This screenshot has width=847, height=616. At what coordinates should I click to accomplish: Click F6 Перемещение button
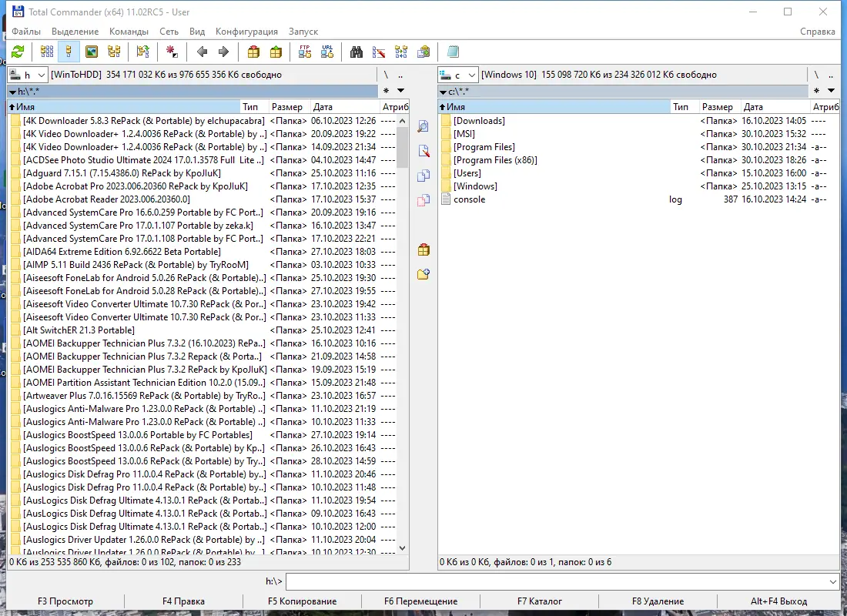pyautogui.click(x=420, y=601)
